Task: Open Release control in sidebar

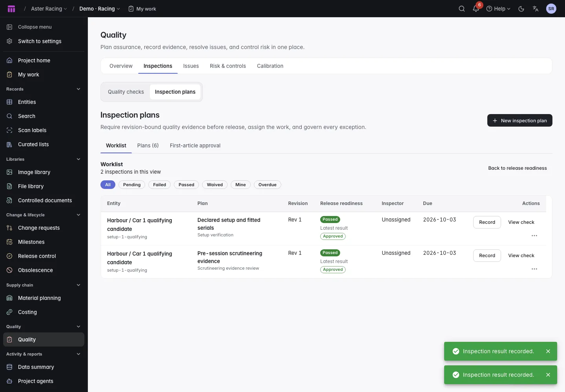Action: click(44, 256)
